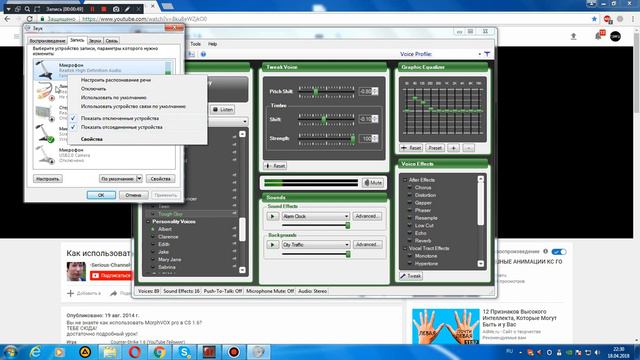The width and height of the screenshot is (640, 360).
Task: Open the MorphVOX Help menu
Action: tap(213, 44)
